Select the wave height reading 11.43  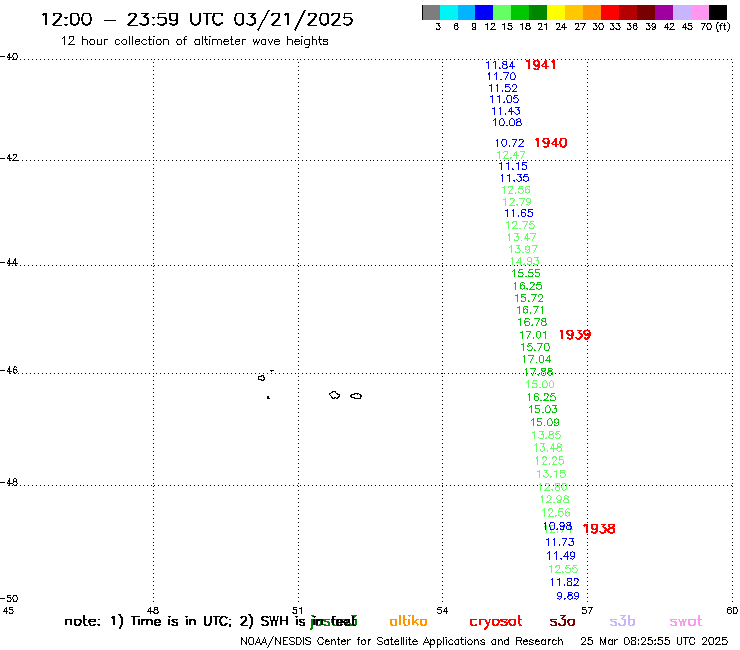coord(506,111)
